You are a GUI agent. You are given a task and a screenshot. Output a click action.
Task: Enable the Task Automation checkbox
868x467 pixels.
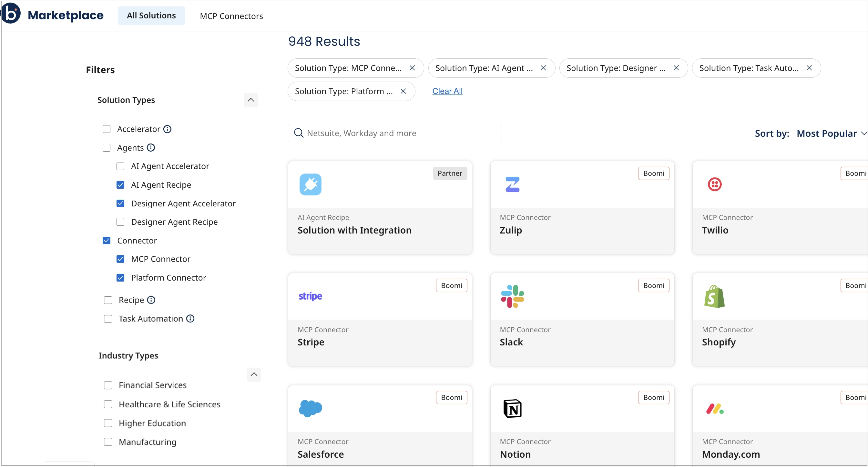pos(108,318)
